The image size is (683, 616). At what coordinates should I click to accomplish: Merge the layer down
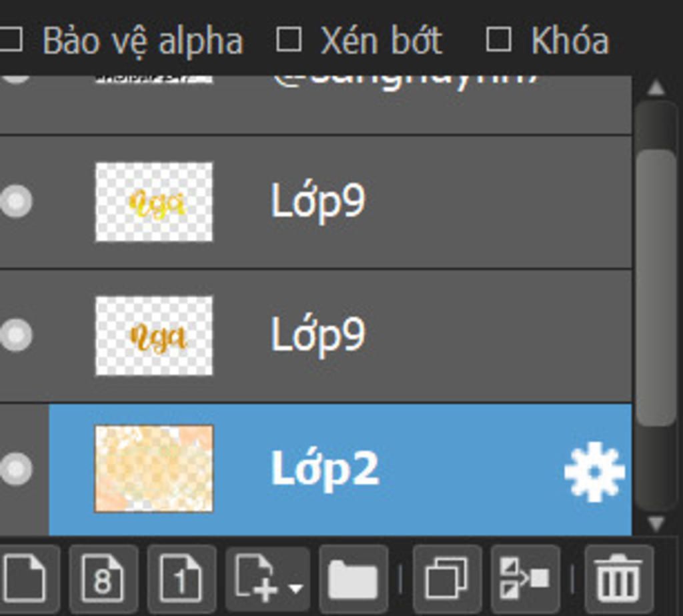pos(525,579)
